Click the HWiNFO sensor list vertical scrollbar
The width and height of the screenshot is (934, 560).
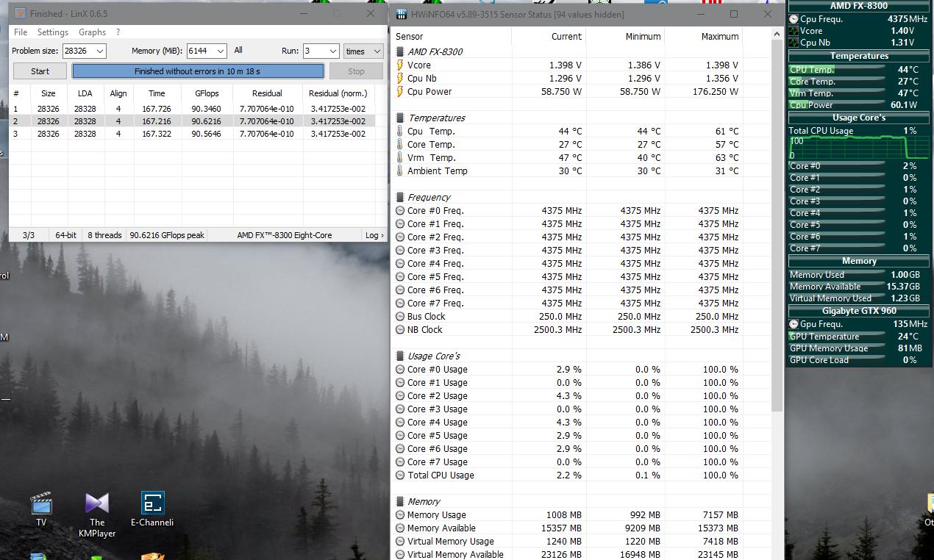[778, 220]
